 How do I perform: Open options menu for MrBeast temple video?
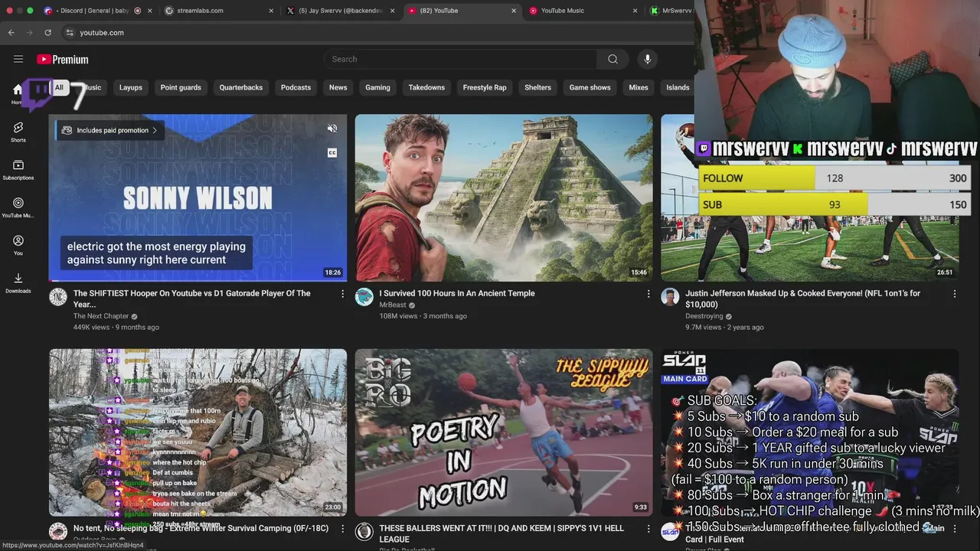pos(648,294)
